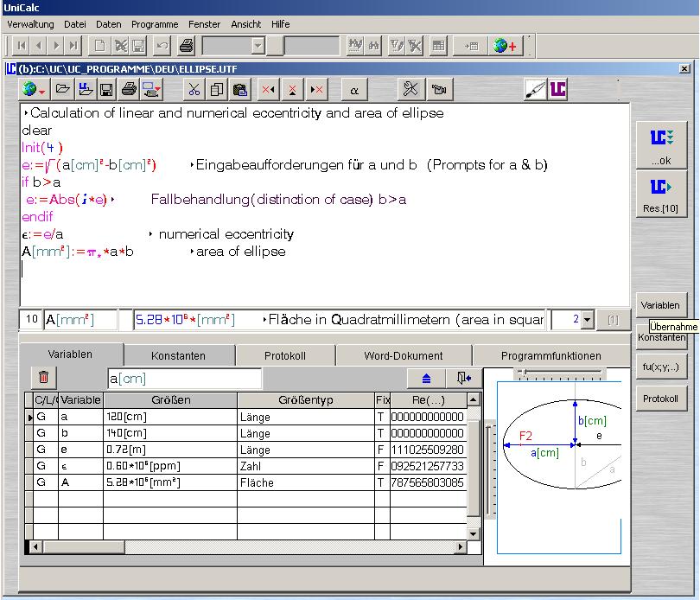Click the open folder icon
Viewport: 700px width, 600px height.
pos(62,89)
